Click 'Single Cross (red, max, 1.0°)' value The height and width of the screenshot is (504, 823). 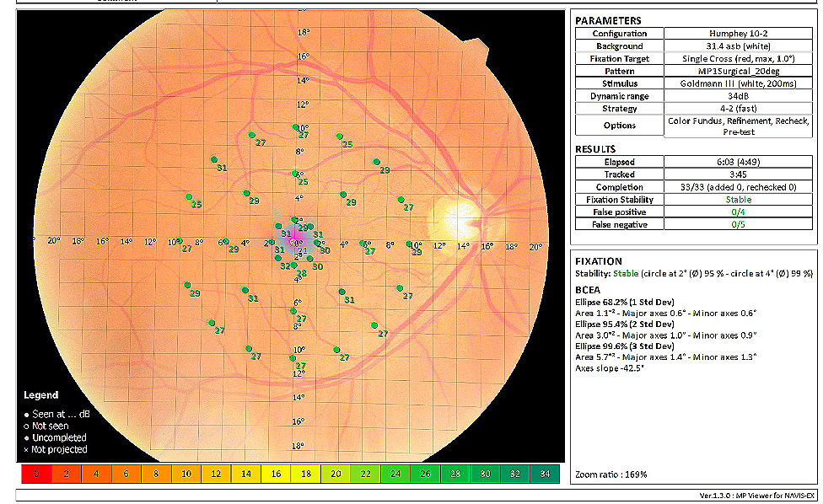(x=738, y=59)
